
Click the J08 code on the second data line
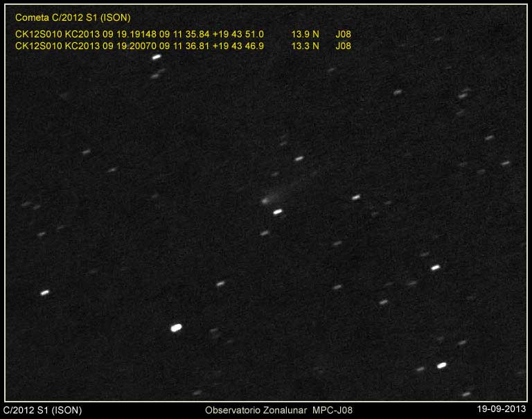[343, 46]
